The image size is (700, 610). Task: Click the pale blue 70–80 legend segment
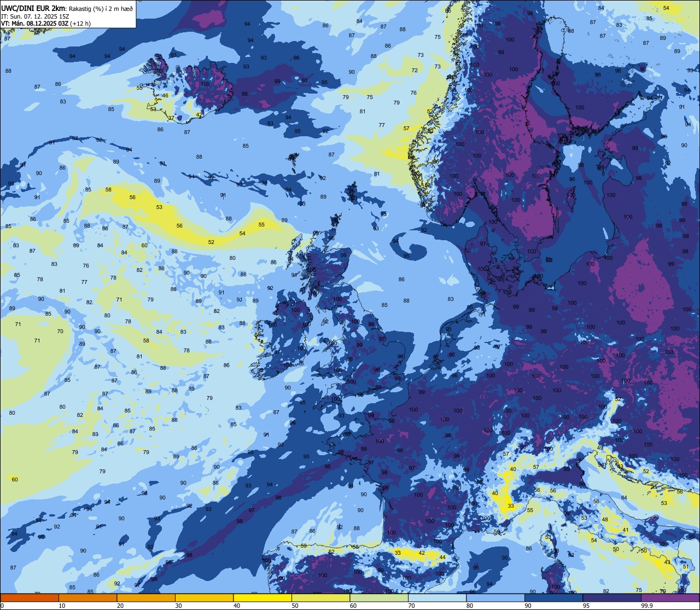437,597
